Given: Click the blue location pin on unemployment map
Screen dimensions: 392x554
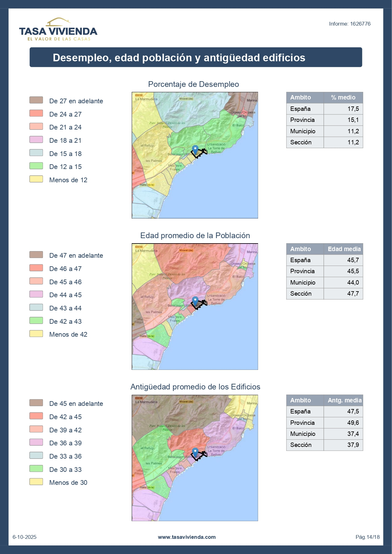Looking at the screenshot, I should click(x=195, y=149).
